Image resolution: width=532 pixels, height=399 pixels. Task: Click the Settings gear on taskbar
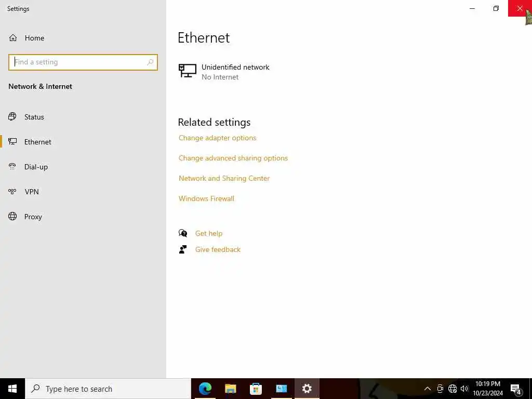pyautogui.click(x=307, y=389)
